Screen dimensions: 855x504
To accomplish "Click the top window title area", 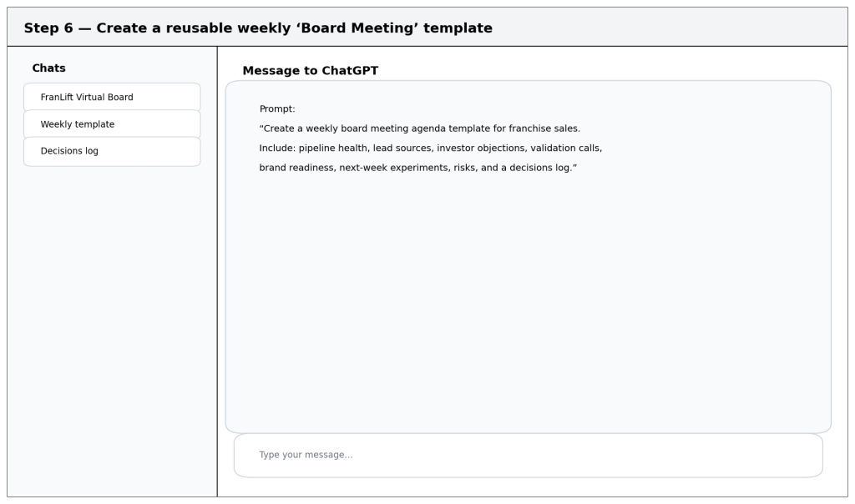I will pyautogui.click(x=427, y=26).
